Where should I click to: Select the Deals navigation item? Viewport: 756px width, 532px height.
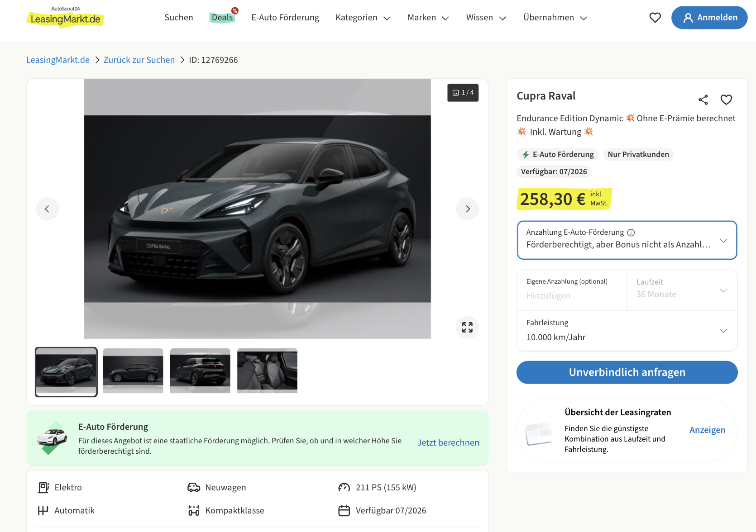click(222, 18)
